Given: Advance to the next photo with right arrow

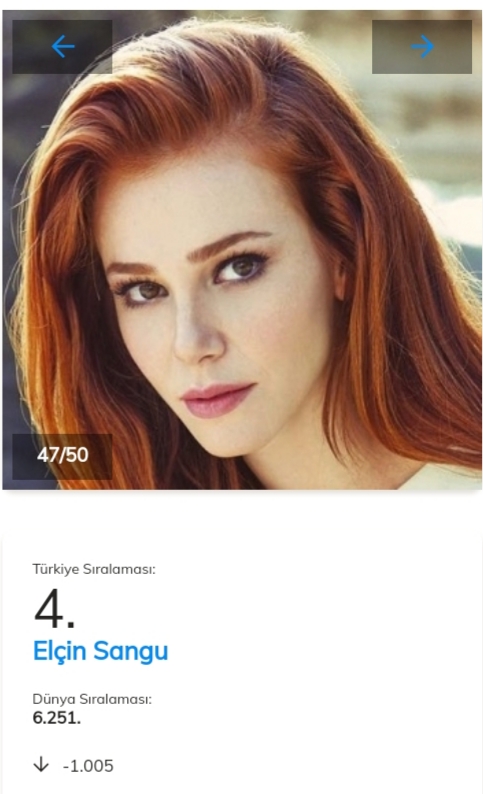Looking at the screenshot, I should click(x=422, y=47).
